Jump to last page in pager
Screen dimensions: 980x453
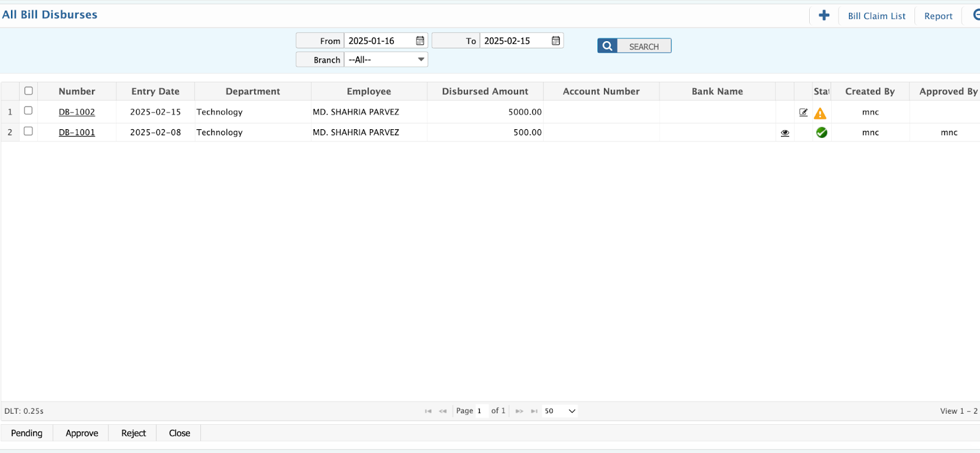click(534, 411)
